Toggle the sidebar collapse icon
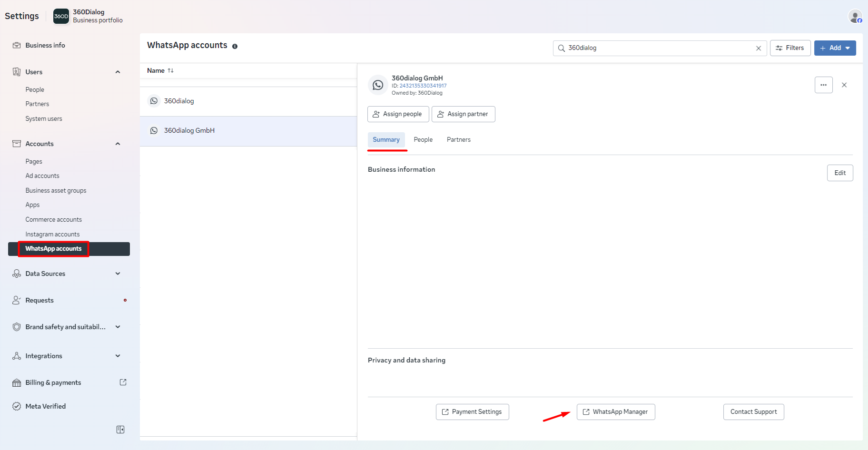 [x=120, y=430]
